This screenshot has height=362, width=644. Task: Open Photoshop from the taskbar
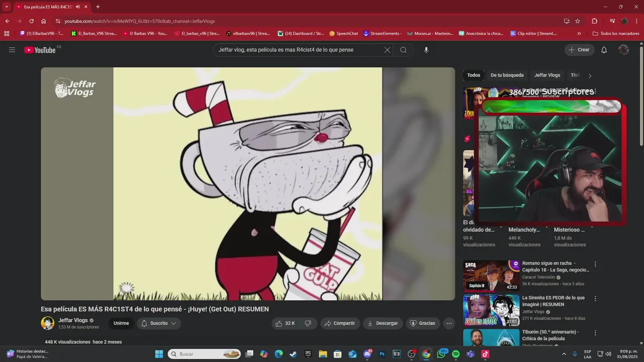[x=382, y=354]
